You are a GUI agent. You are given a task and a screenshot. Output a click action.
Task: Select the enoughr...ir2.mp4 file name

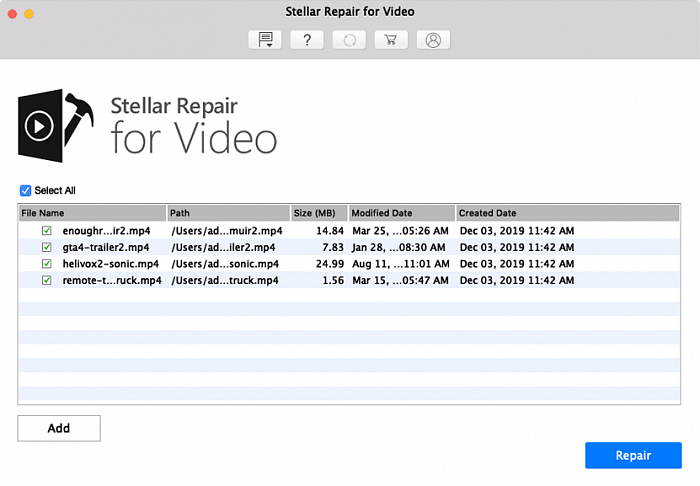pyautogui.click(x=106, y=231)
